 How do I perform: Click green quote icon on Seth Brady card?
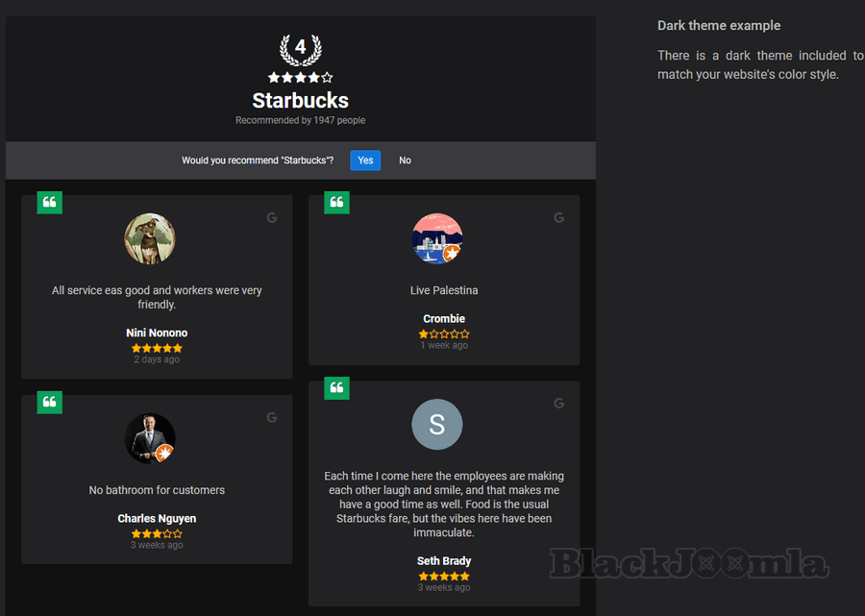[x=336, y=388]
